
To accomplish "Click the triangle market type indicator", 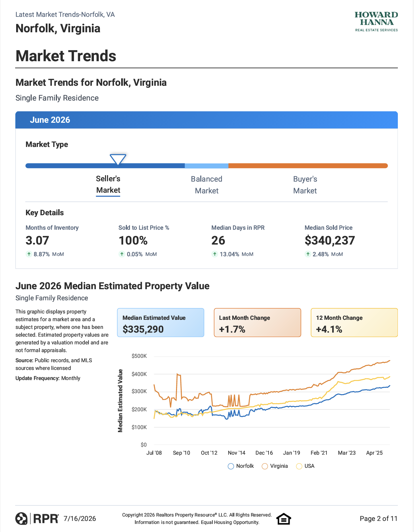I will pyautogui.click(x=118, y=159).
